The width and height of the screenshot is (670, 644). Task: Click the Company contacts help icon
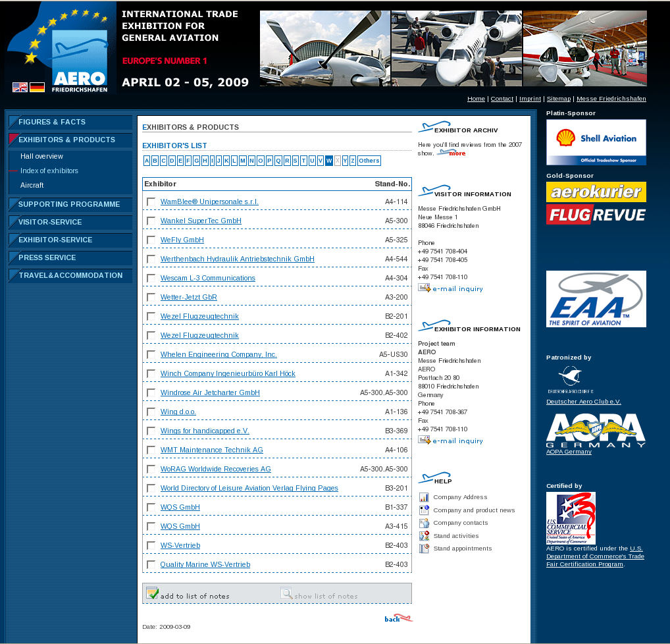click(x=424, y=523)
